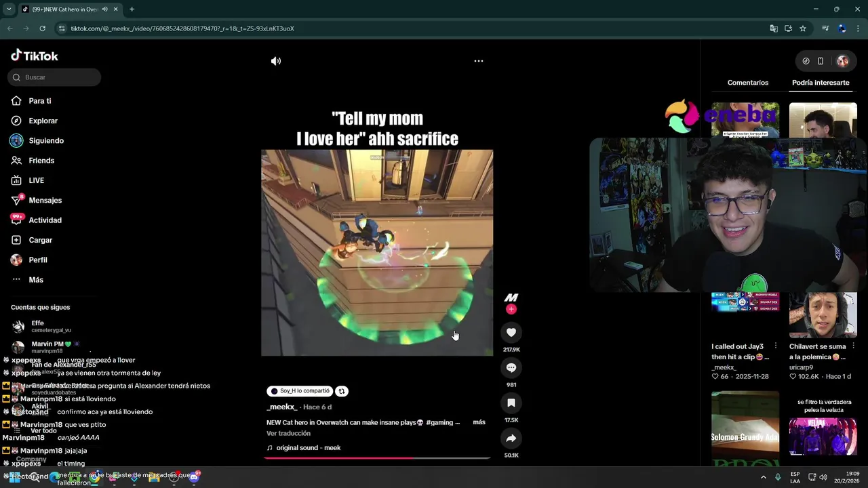Close the TikTok browser tab
Screen dimensions: 868x488
coord(115,9)
